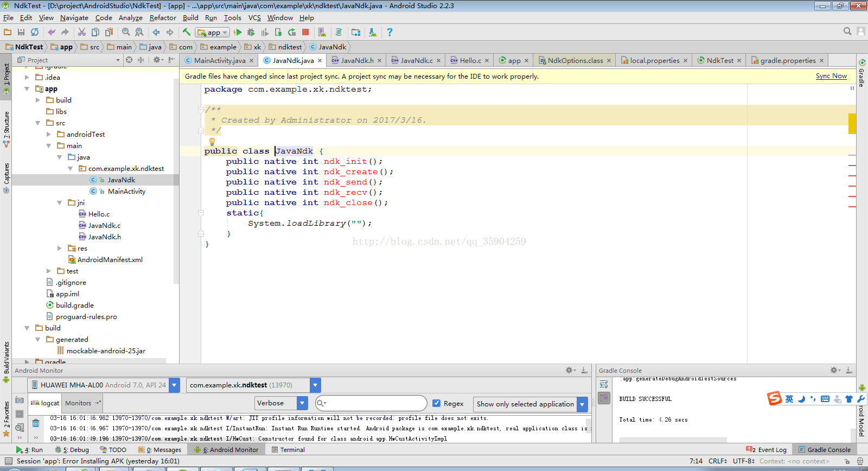
Task: Click the Synchronize refresh icon
Action: tap(35, 33)
